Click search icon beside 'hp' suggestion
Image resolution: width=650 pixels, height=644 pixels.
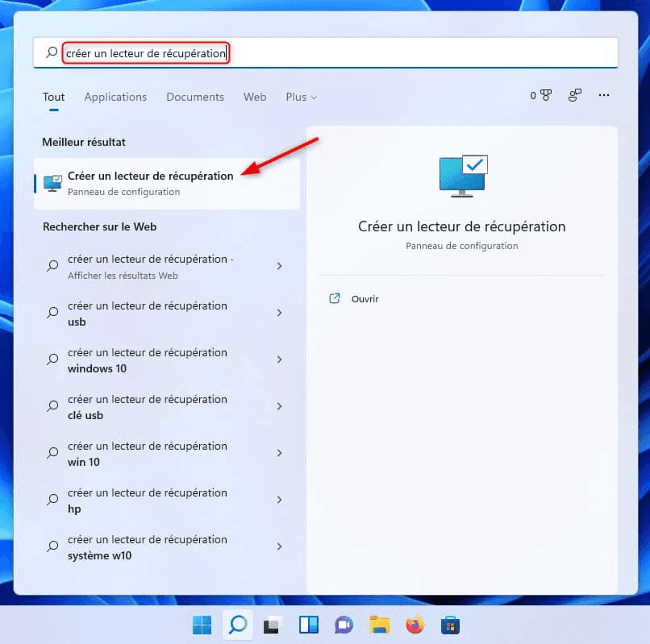(52, 500)
